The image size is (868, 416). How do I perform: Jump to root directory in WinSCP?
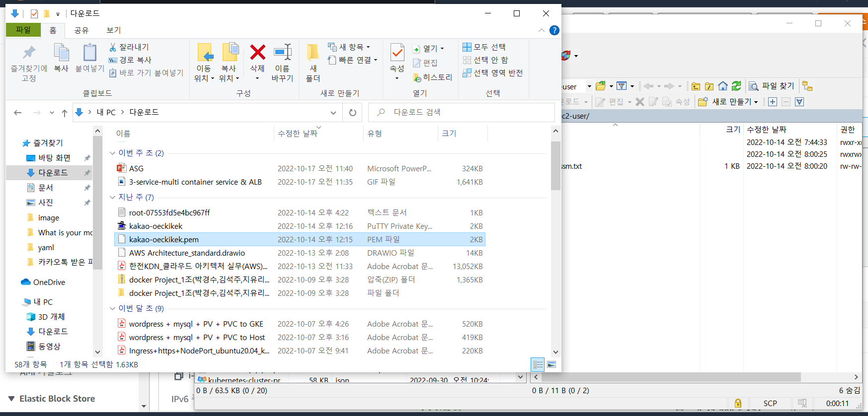tap(710, 86)
